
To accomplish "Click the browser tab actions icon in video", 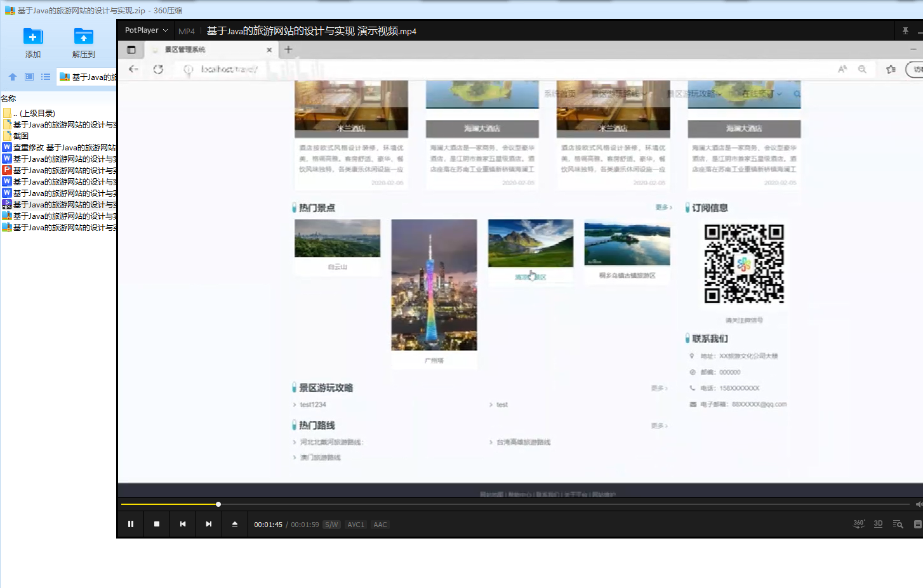I will (131, 49).
